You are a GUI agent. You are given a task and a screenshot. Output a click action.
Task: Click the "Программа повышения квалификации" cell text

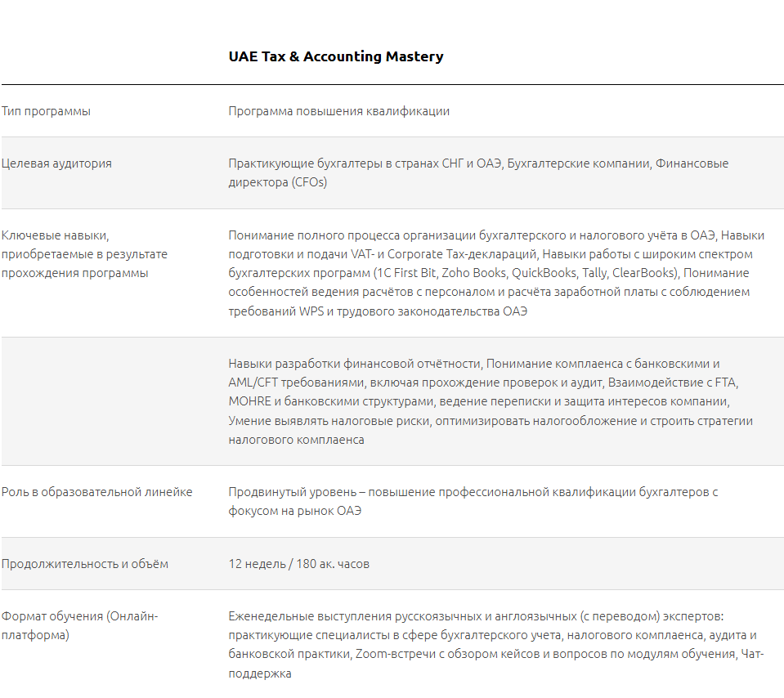(338, 111)
